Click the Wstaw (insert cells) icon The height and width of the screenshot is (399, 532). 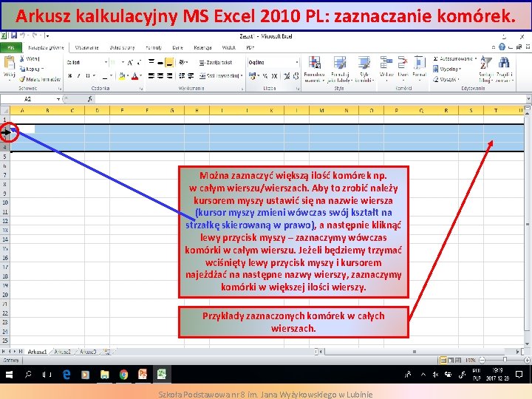pos(386,63)
